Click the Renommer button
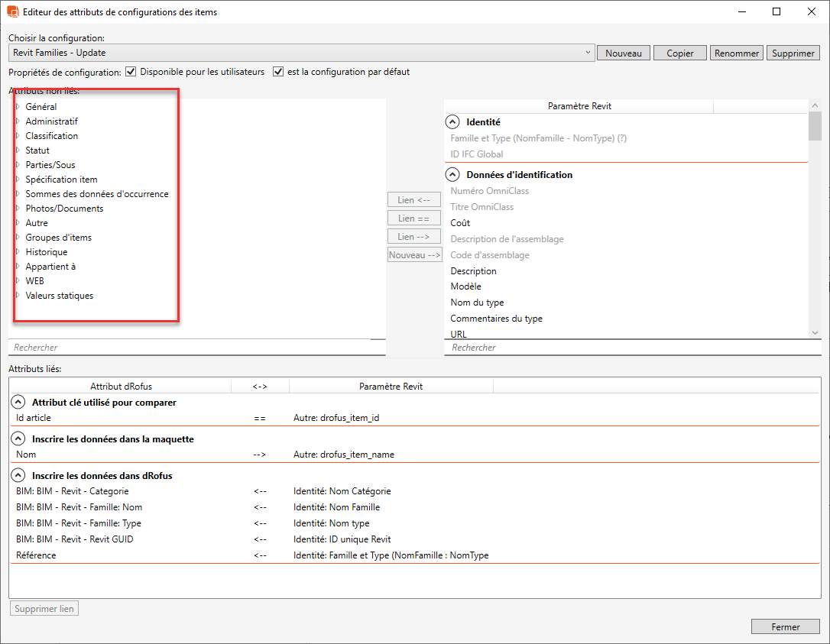The height and width of the screenshot is (644, 830). 737,53
